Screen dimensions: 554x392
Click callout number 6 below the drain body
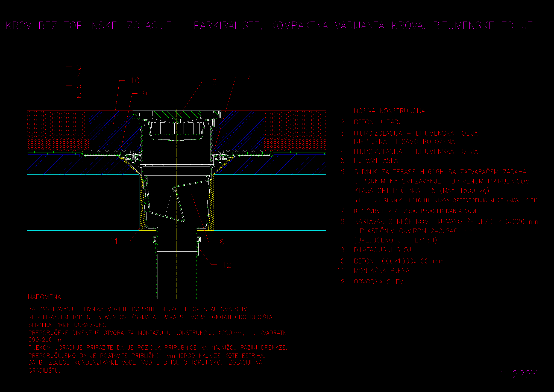222,242
